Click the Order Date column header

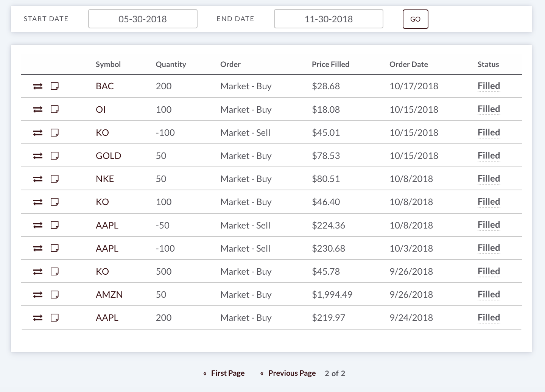408,64
